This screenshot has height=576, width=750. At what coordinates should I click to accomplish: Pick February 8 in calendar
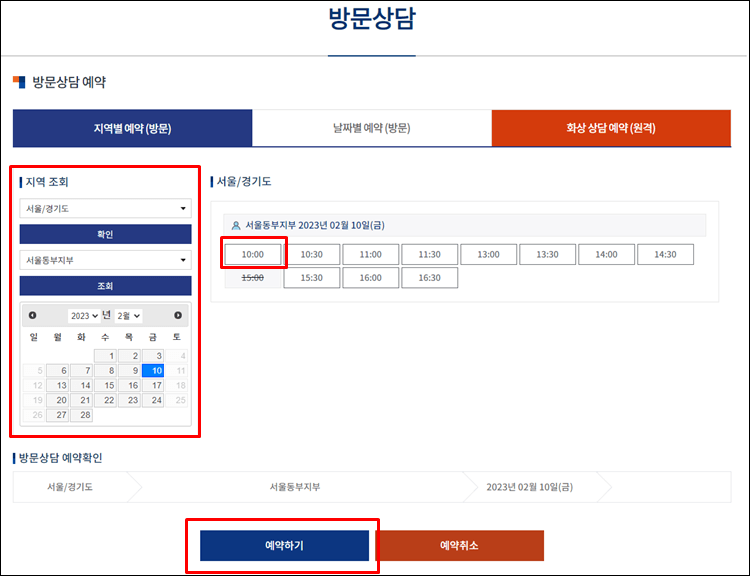tap(105, 371)
